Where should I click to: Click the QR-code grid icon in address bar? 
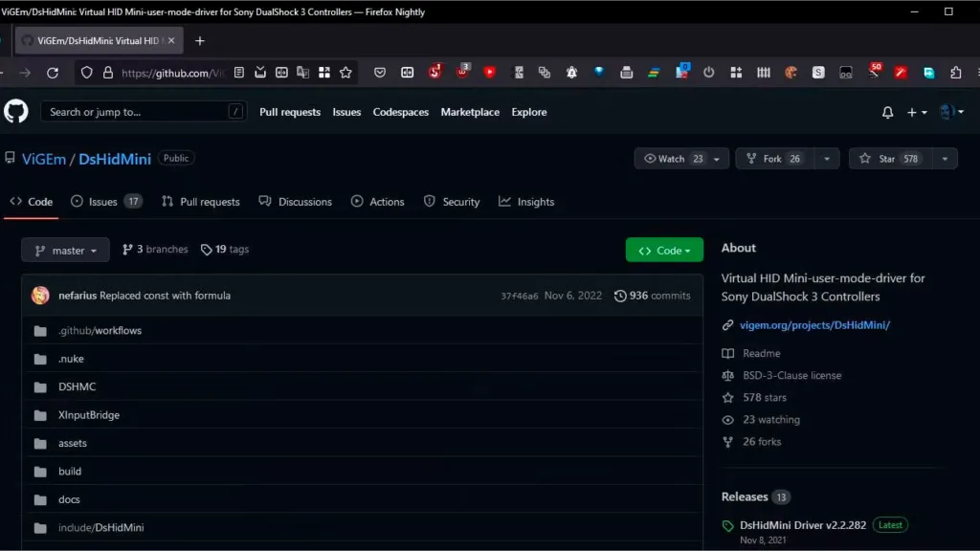(323, 73)
